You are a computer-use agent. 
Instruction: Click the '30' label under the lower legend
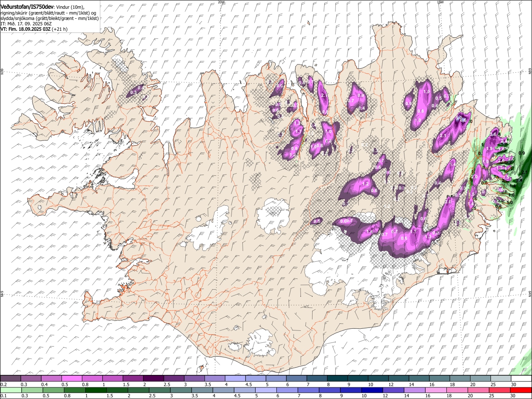pos(513,396)
